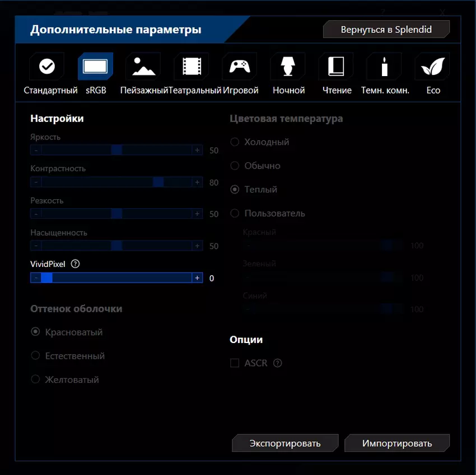This screenshot has width=476, height=475.
Task: Activate the Игровой gamepad mode icon
Action: [240, 67]
